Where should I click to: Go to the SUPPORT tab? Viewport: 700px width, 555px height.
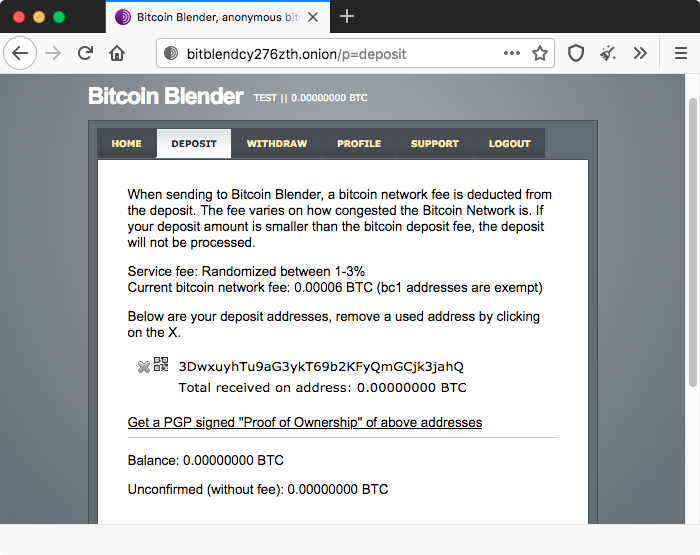434,143
